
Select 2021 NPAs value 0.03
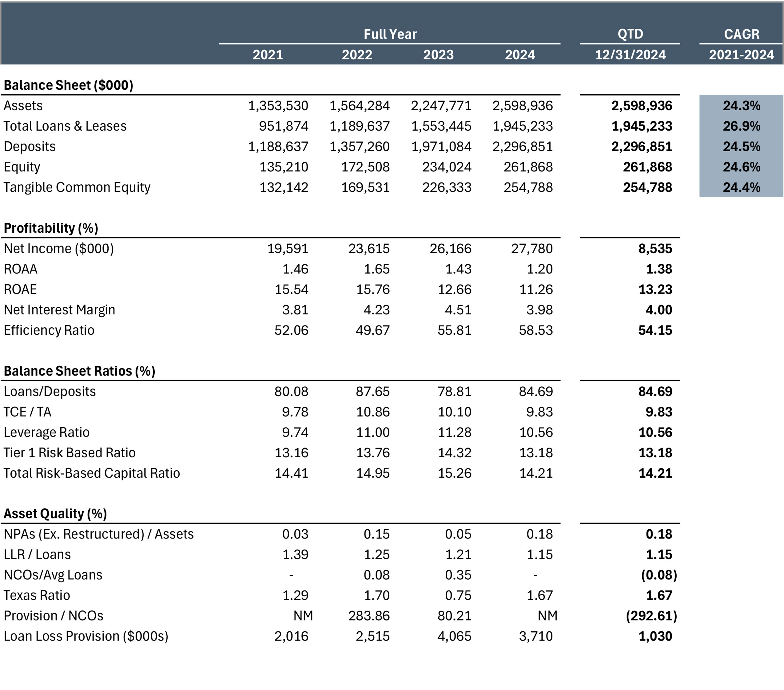pos(295,534)
